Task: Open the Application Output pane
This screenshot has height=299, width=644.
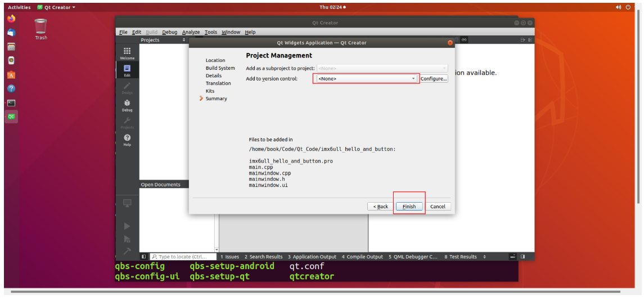Action: [312, 257]
